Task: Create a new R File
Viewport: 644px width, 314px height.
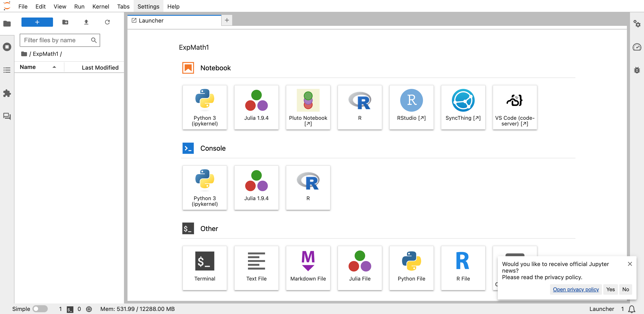Action: click(x=463, y=268)
